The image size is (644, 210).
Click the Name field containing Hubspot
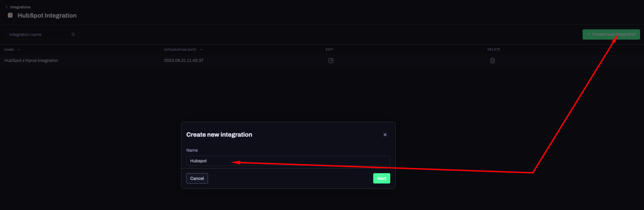click(x=288, y=161)
